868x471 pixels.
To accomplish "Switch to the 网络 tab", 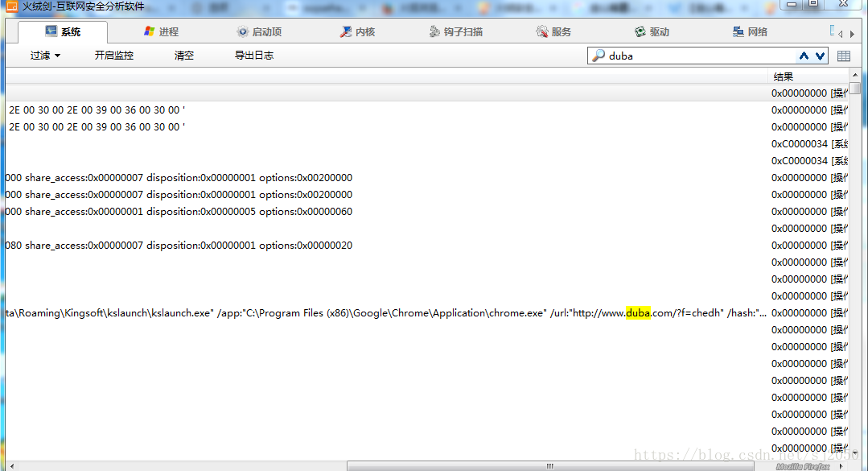I will tap(750, 31).
